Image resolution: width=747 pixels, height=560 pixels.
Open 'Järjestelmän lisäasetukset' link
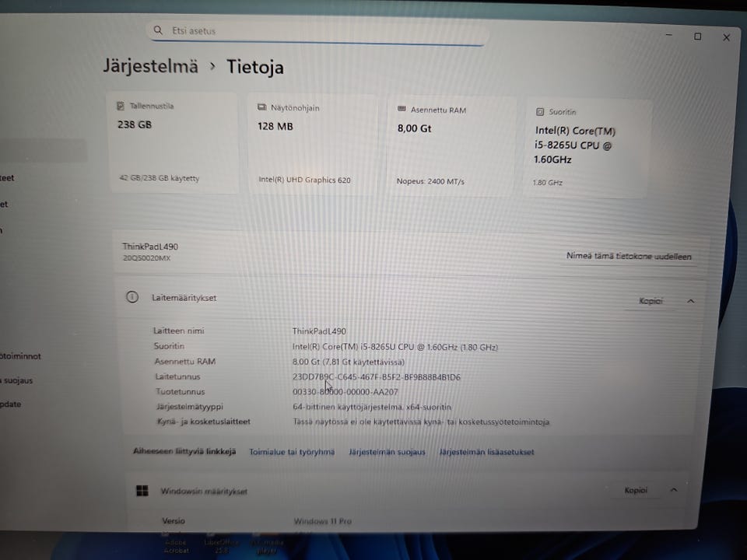(486, 452)
